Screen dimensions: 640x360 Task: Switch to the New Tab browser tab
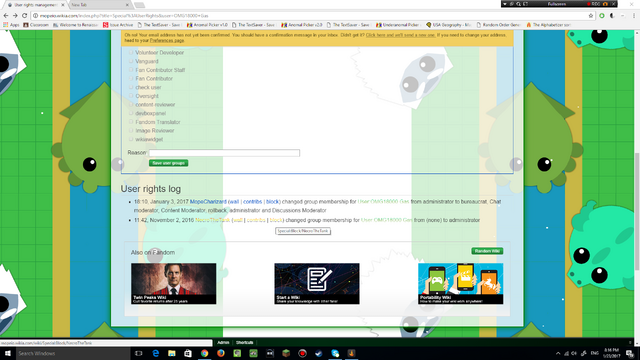[x=99, y=5]
